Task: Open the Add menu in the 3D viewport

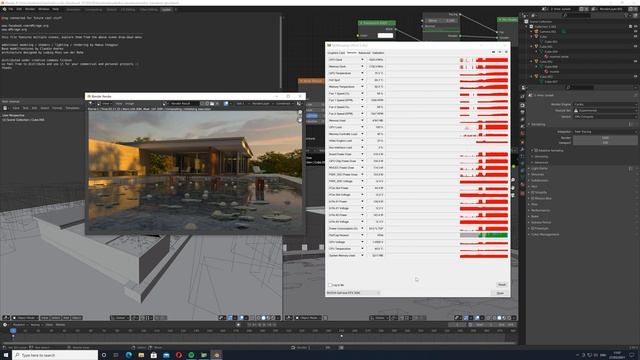Action: point(66,318)
